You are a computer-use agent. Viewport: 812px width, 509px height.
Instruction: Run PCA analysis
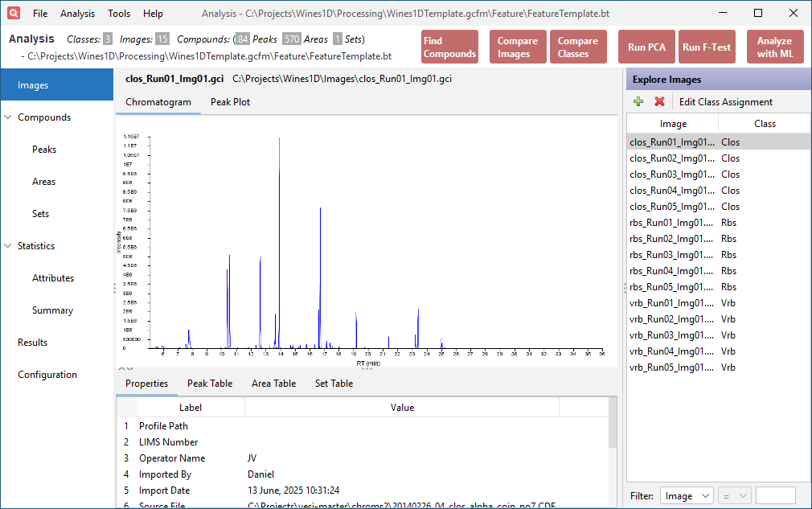pos(646,47)
